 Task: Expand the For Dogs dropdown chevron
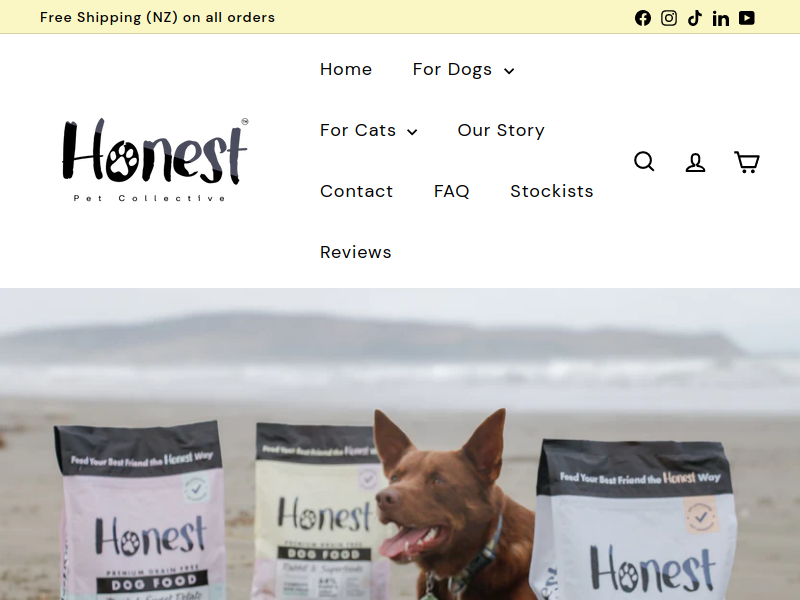[509, 70]
